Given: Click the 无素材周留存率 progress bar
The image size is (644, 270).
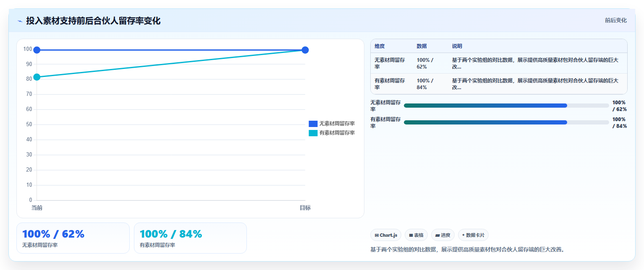Looking at the screenshot, I should coord(506,106).
